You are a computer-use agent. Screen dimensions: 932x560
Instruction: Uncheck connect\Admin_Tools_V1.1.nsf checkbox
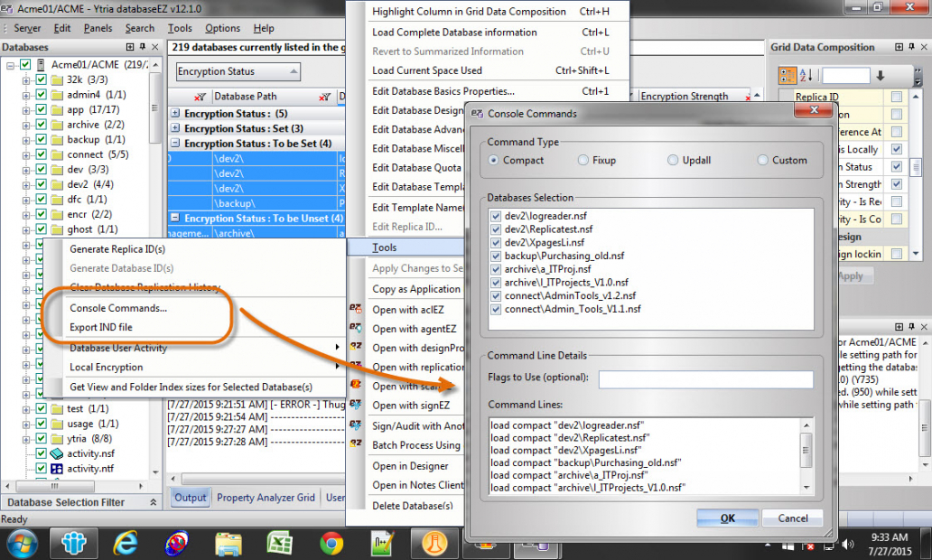coord(496,309)
